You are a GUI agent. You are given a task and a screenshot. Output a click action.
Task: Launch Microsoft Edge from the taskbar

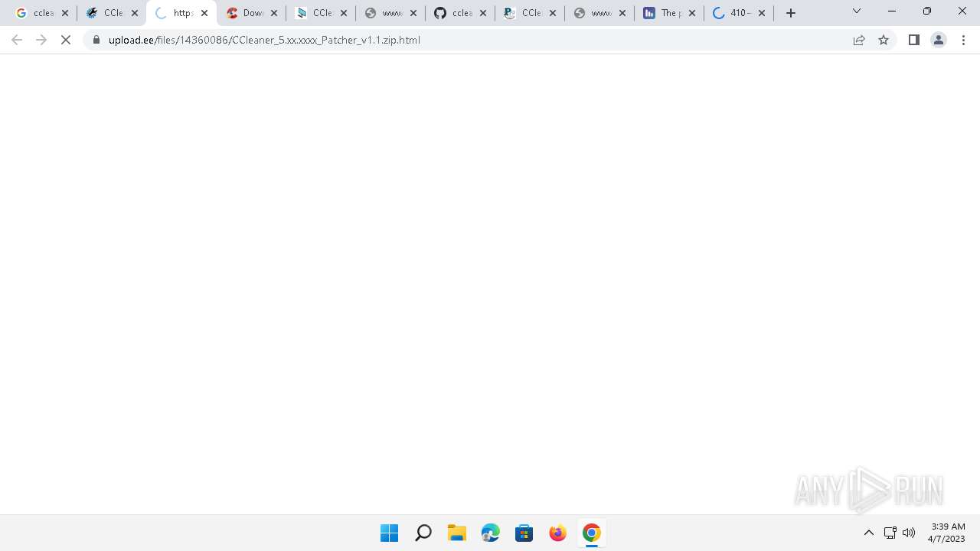coord(491,533)
